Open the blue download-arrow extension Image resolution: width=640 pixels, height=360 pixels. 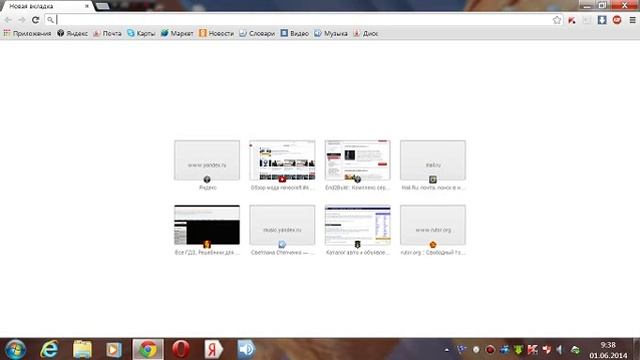tap(602, 20)
